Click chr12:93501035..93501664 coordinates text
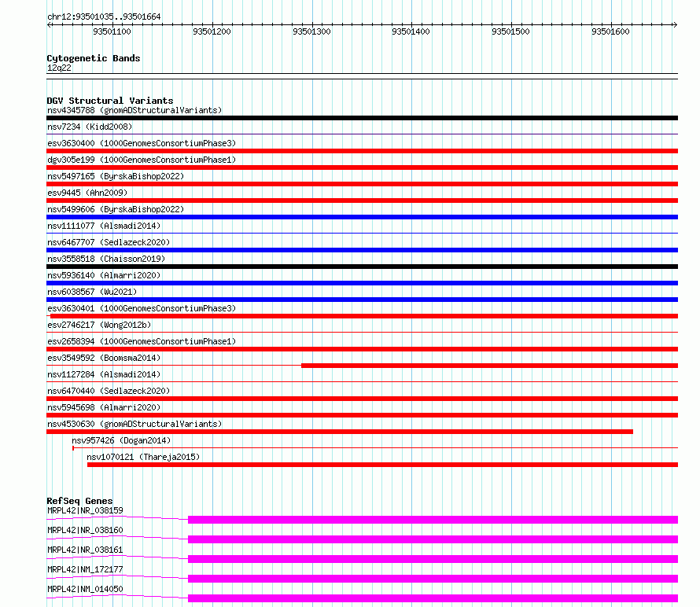 104,17
